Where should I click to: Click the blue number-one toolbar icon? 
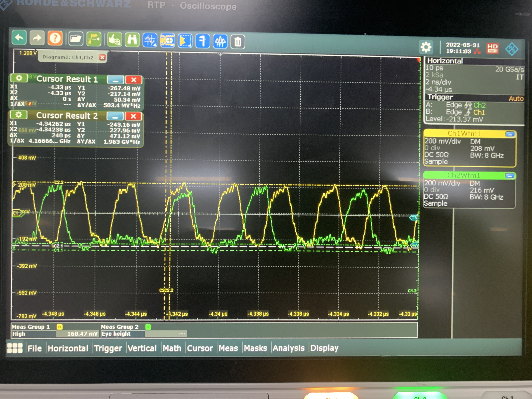pos(203,41)
